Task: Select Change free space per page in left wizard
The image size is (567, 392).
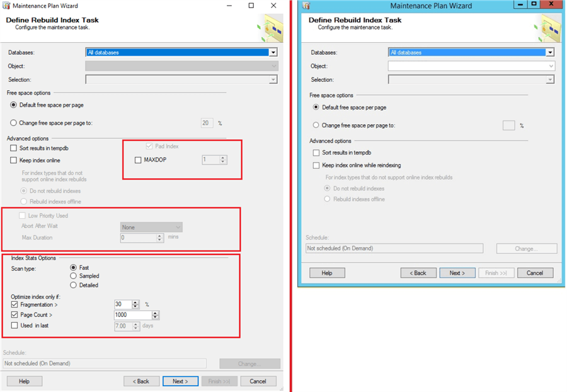Action: (x=13, y=123)
